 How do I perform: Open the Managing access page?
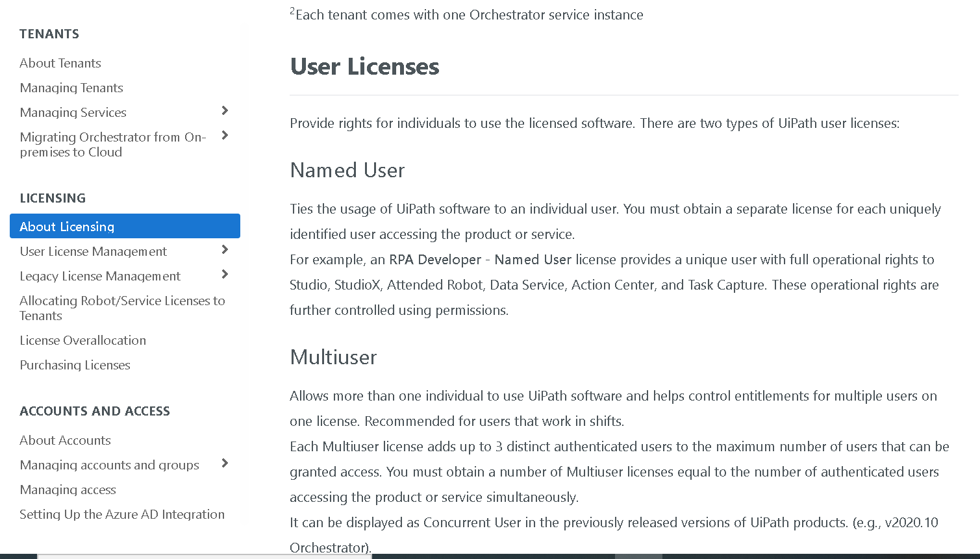coord(68,490)
